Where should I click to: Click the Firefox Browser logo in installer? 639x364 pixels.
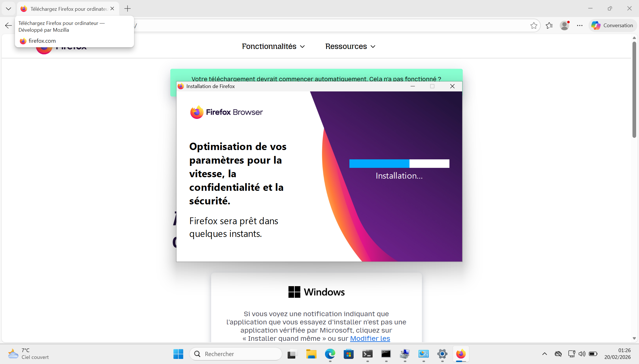[x=226, y=112]
